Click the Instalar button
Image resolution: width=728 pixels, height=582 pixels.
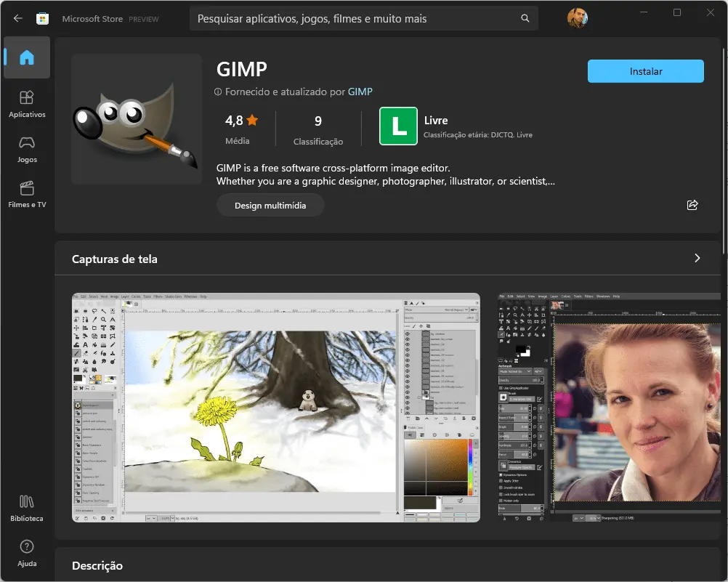[645, 71]
